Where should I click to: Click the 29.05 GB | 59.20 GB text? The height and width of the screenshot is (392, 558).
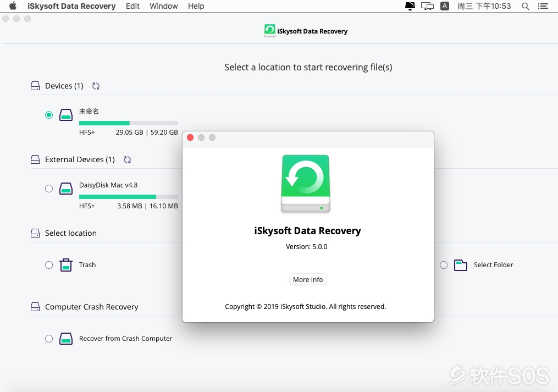coord(147,132)
